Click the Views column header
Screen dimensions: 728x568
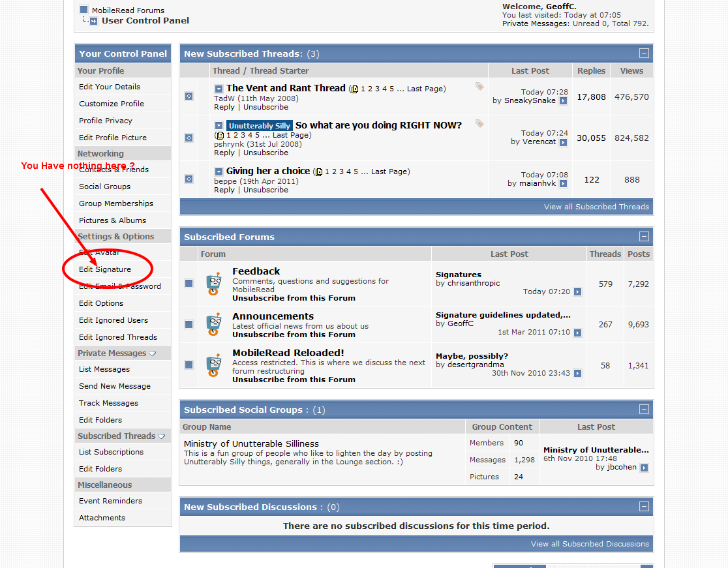[x=631, y=70]
